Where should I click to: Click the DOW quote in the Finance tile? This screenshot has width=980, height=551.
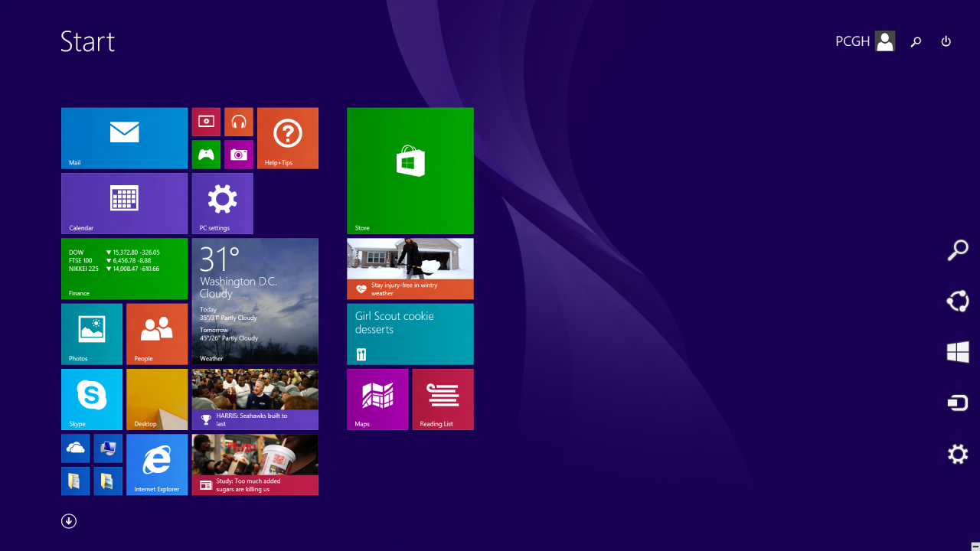(x=114, y=253)
